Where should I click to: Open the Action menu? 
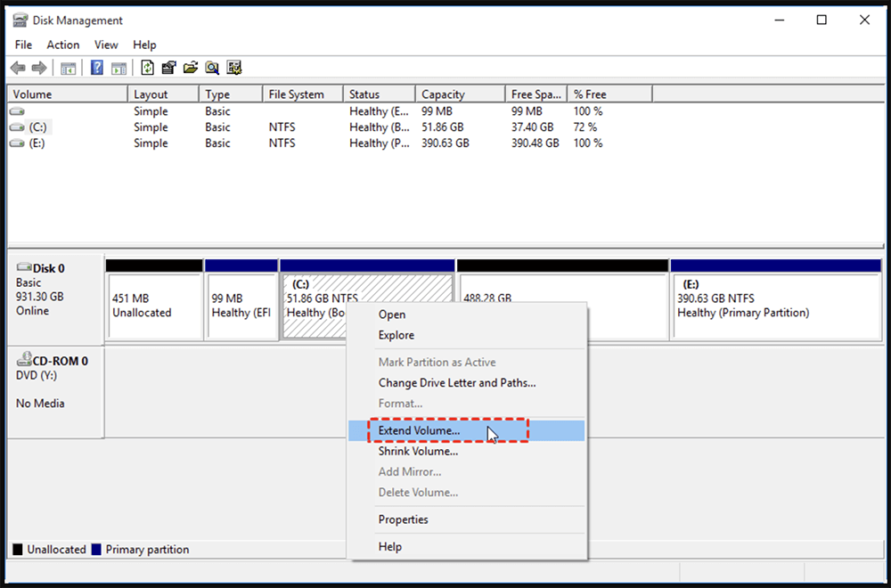tap(62, 45)
